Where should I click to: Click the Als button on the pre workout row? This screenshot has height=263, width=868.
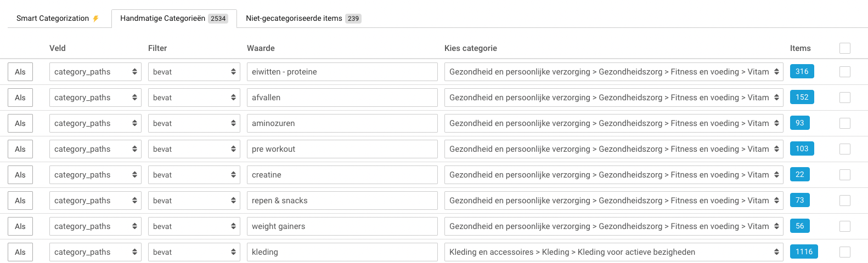(20, 149)
